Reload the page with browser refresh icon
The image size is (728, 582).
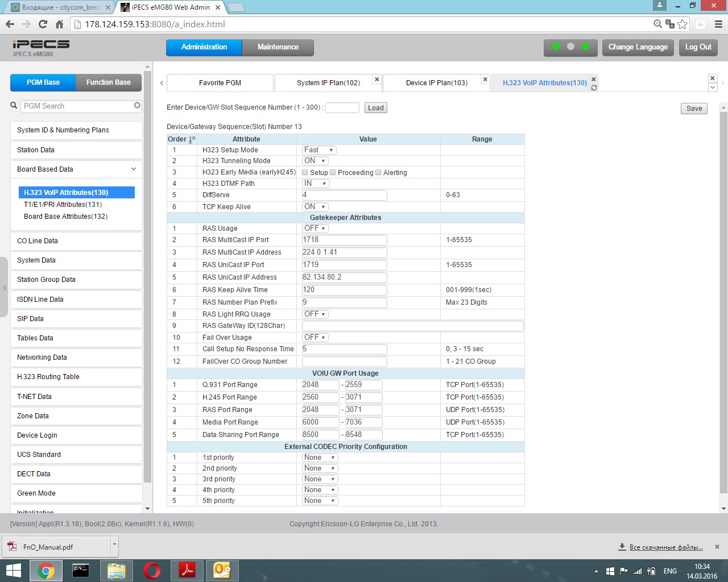[x=43, y=24]
